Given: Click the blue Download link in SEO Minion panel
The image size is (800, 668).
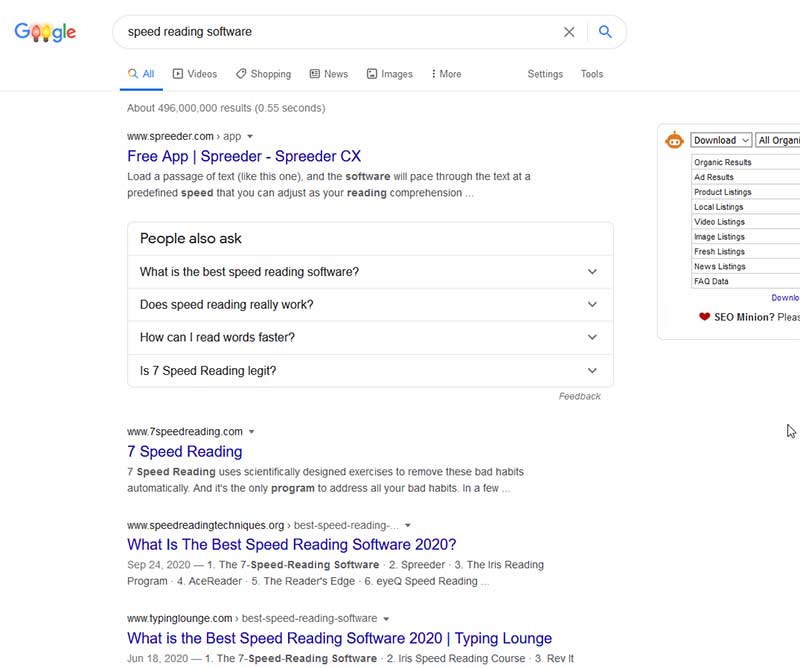Looking at the screenshot, I should 785,298.
